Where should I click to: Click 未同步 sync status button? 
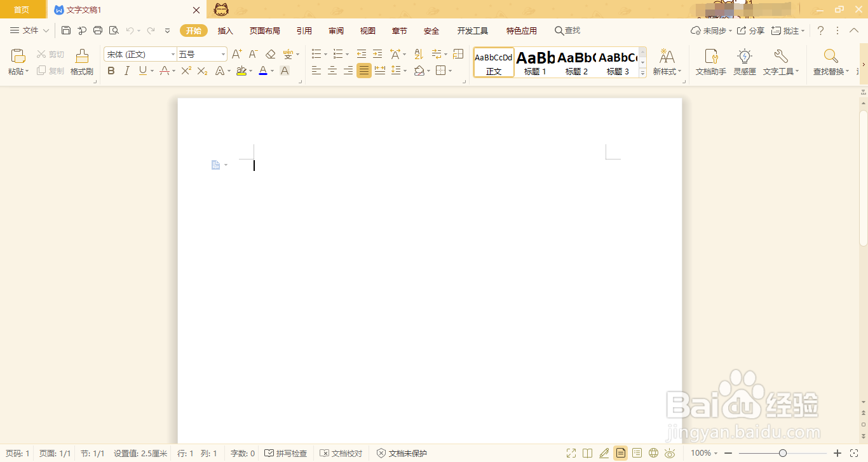click(711, 31)
